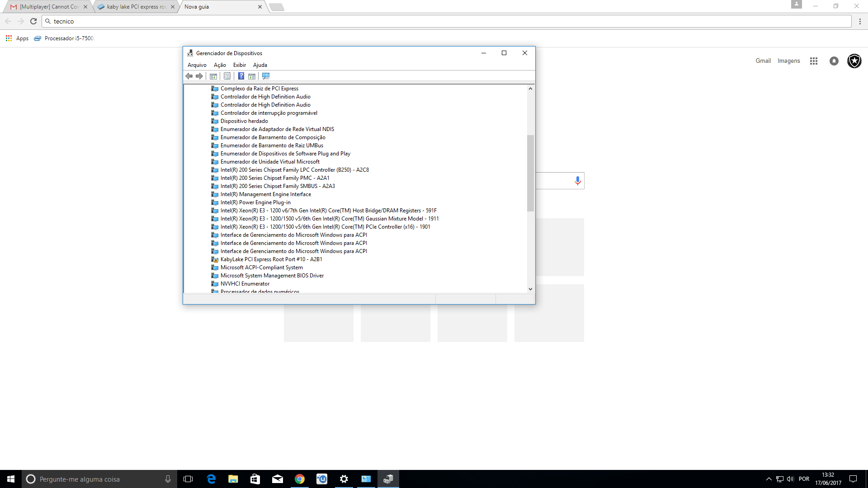This screenshot has height=488, width=868.
Task: Open the Action Center notifications icon
Action: click(853, 479)
